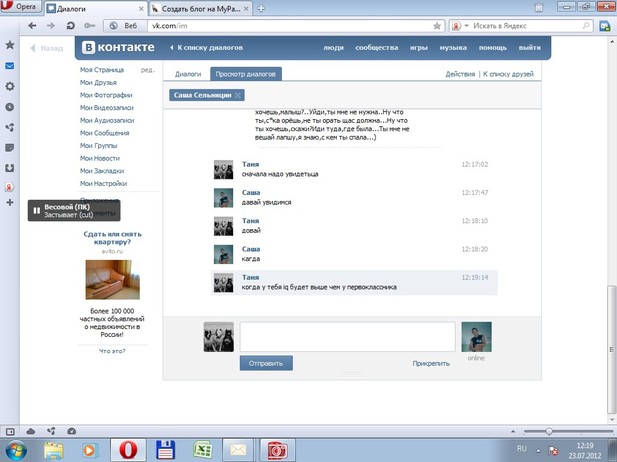Select the Диалоги page tab
Image resolution: width=617 pixels, height=462 pixels.
pos(188,74)
